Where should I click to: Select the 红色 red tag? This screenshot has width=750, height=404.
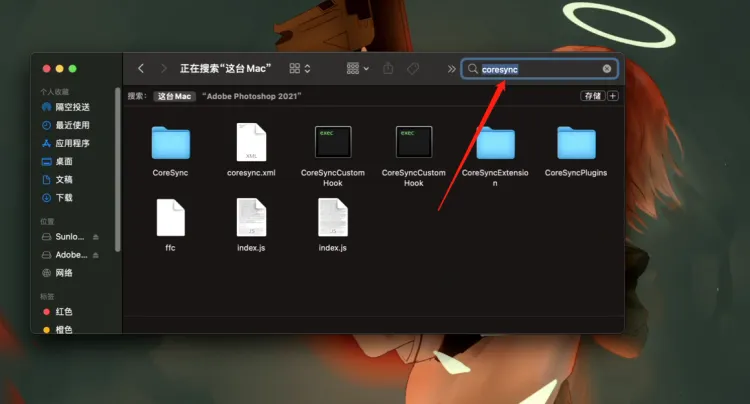64,312
